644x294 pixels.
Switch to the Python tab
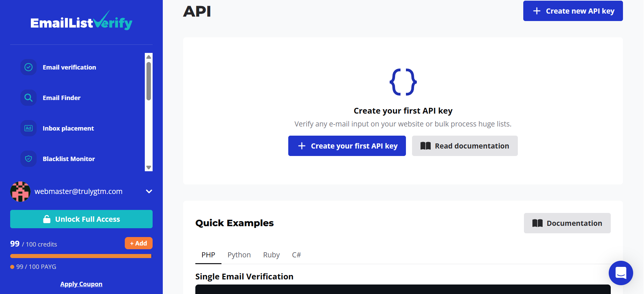tap(239, 255)
